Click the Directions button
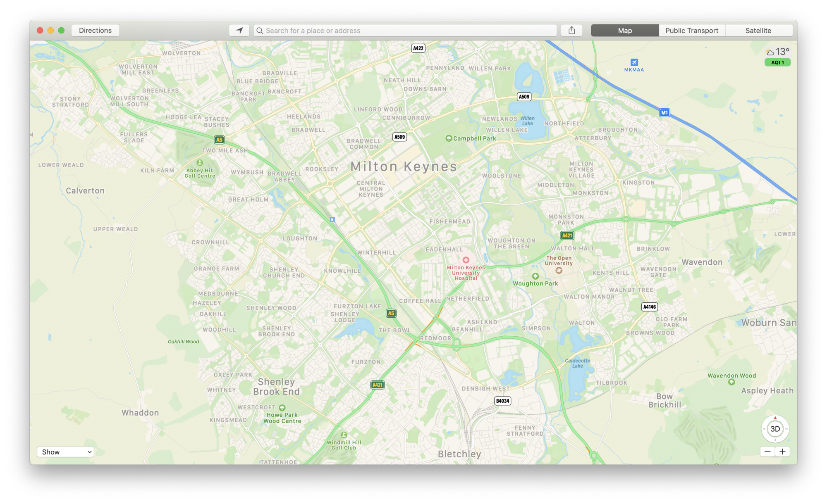The image size is (827, 504). (x=95, y=31)
